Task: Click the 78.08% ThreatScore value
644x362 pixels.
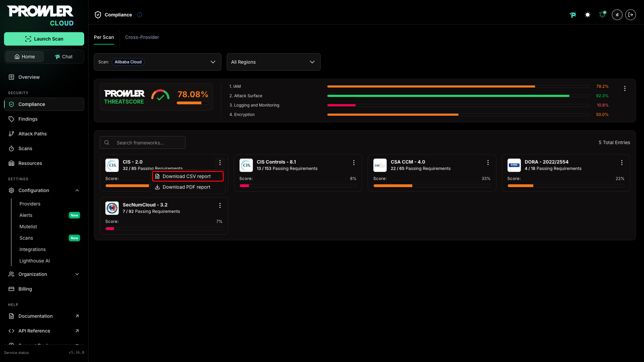Action: click(193, 95)
